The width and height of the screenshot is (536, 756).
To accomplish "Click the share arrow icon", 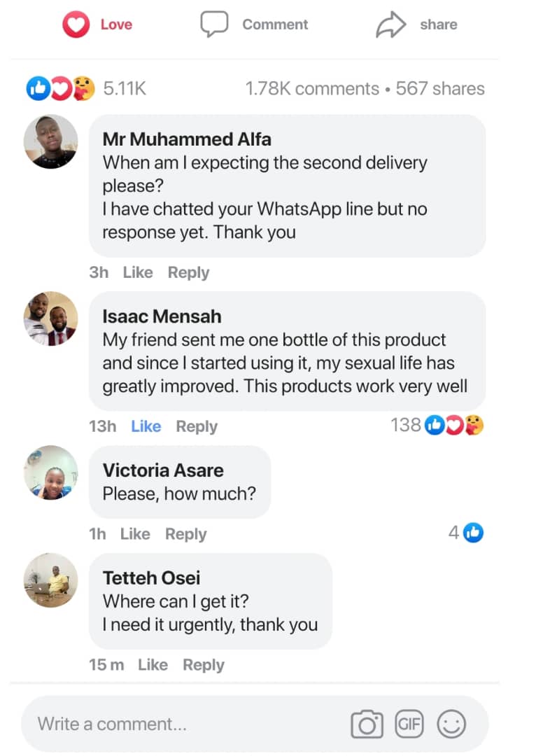I will 390,25.
